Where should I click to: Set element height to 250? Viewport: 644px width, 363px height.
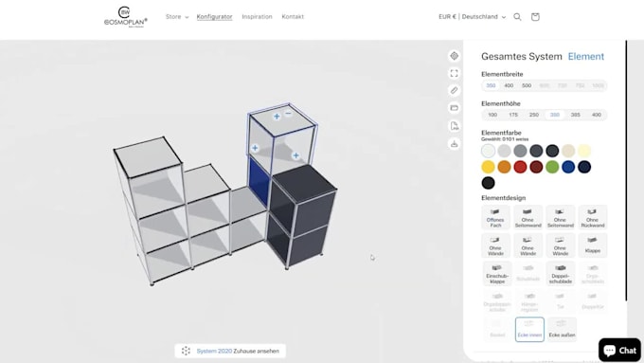pos(534,115)
